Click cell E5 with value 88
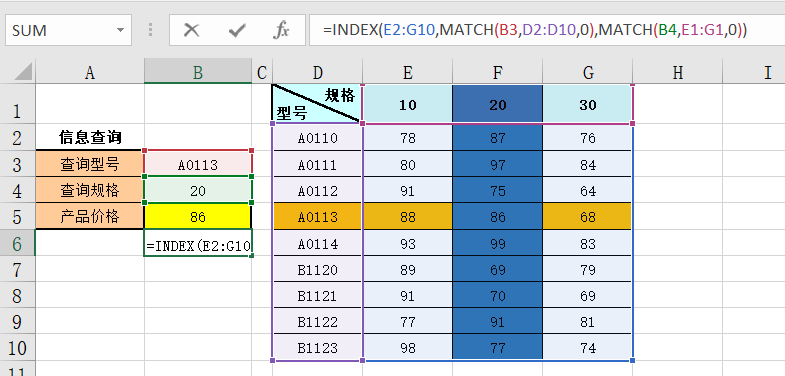The height and width of the screenshot is (376, 785). [408, 216]
